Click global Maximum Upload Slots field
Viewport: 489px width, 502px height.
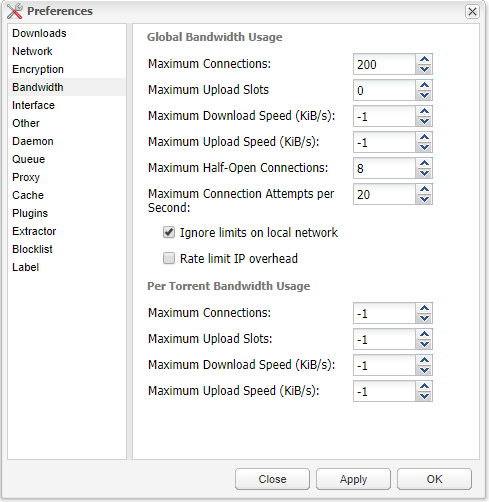coord(385,90)
